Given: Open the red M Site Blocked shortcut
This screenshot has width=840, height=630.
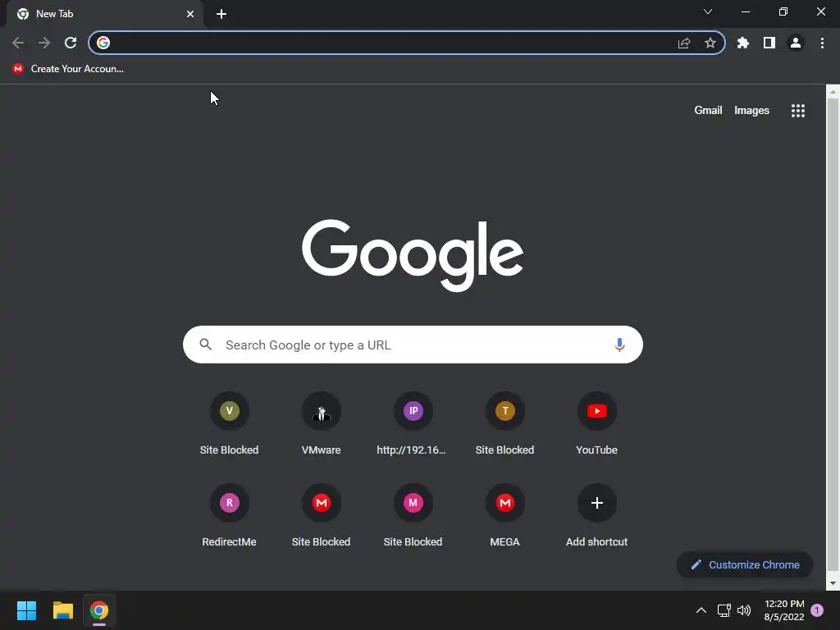Looking at the screenshot, I should click(322, 515).
